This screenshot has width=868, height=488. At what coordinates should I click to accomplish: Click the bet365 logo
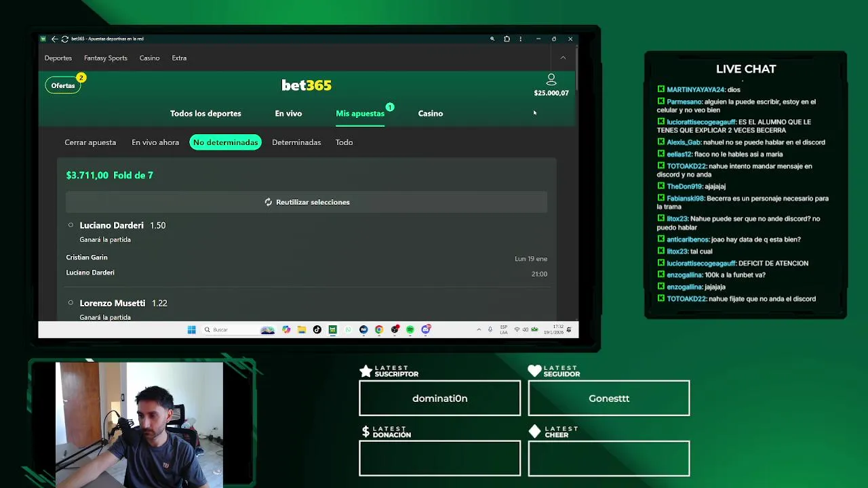point(307,85)
